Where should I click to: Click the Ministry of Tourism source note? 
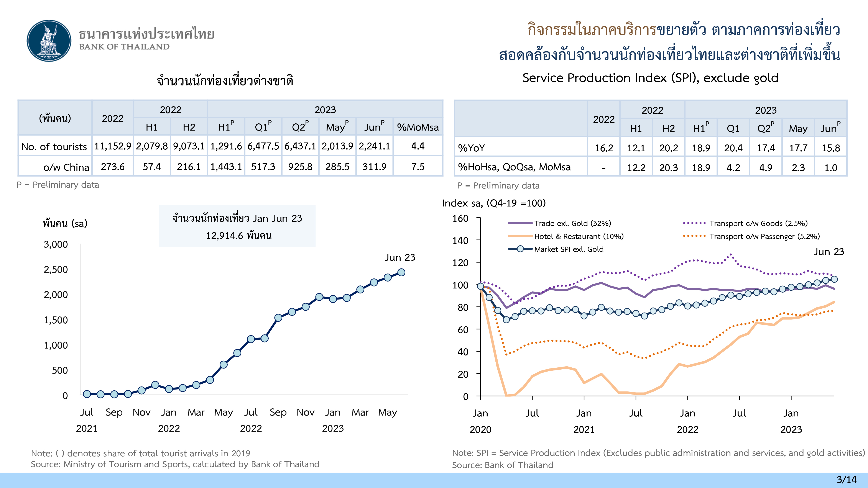pos(175,464)
